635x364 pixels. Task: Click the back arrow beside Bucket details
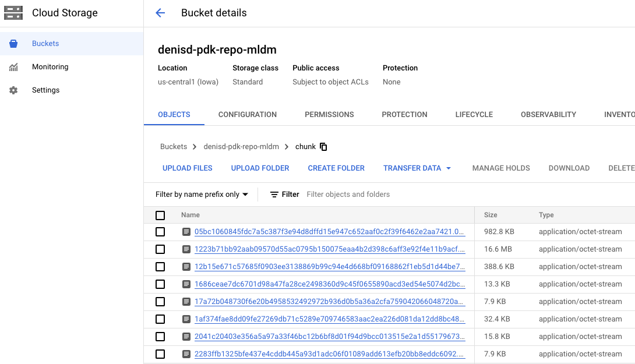(x=160, y=13)
